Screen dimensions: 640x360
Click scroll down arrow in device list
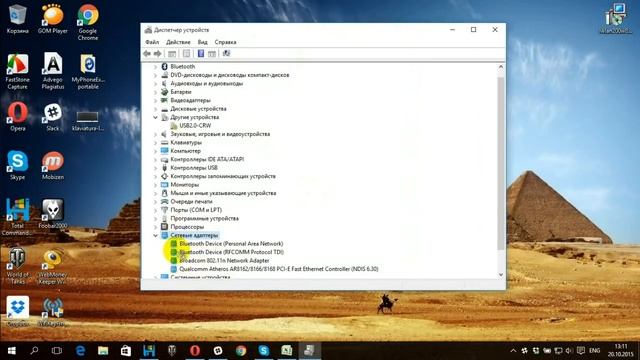pyautogui.click(x=501, y=275)
